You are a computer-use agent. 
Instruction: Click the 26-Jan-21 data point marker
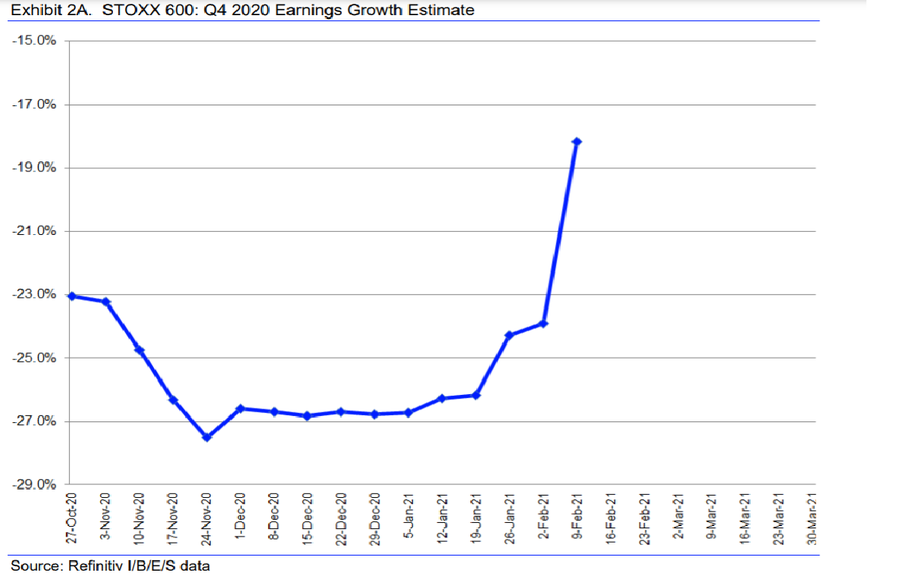click(509, 335)
